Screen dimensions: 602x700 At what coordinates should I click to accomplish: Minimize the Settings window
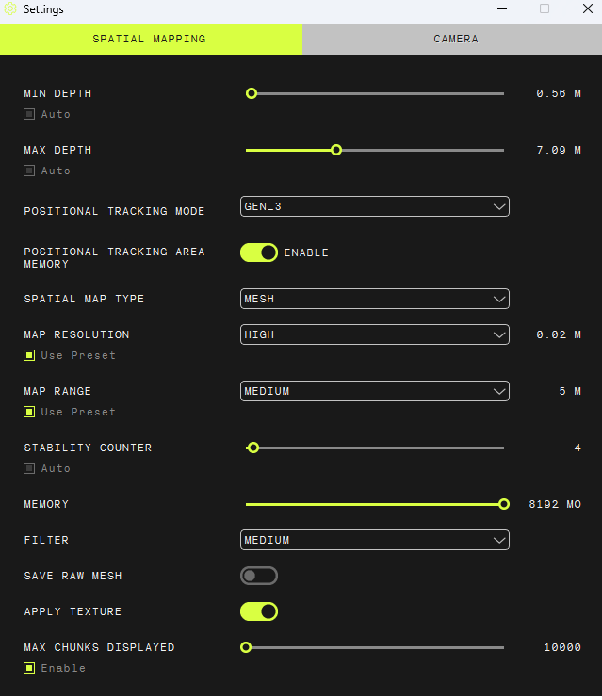pos(498,9)
